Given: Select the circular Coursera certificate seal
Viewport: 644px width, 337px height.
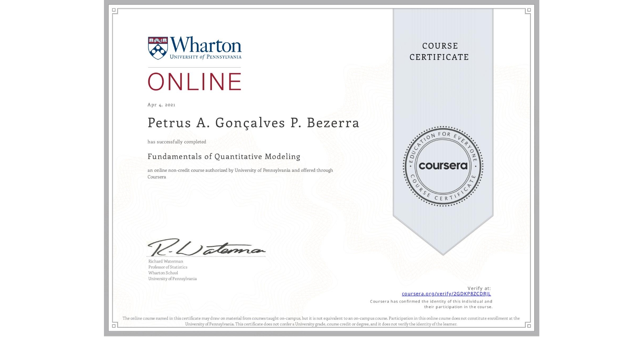Looking at the screenshot, I should (443, 166).
